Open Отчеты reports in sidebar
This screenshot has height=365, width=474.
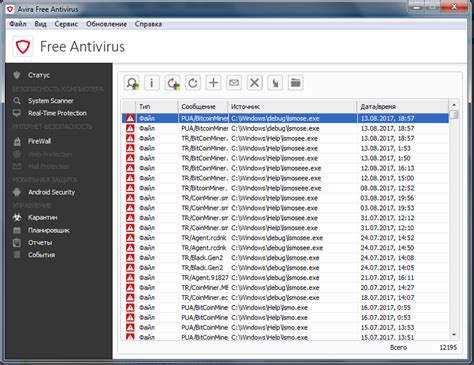point(40,243)
